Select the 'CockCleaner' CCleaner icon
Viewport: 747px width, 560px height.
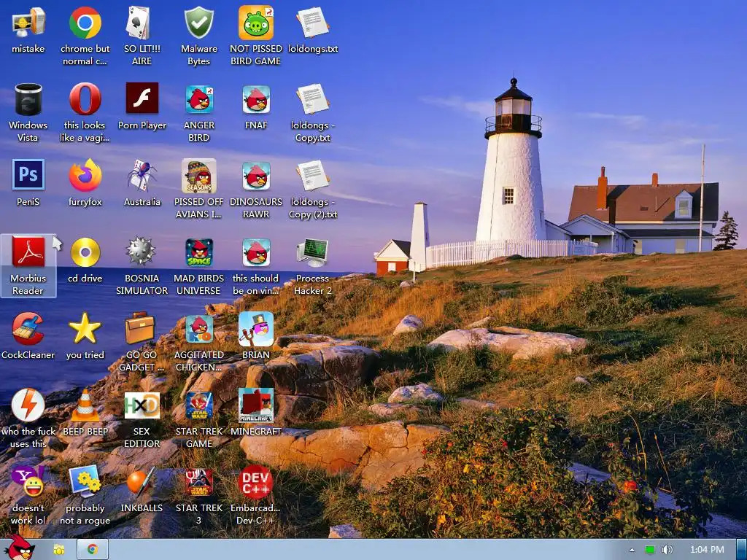[x=28, y=329]
